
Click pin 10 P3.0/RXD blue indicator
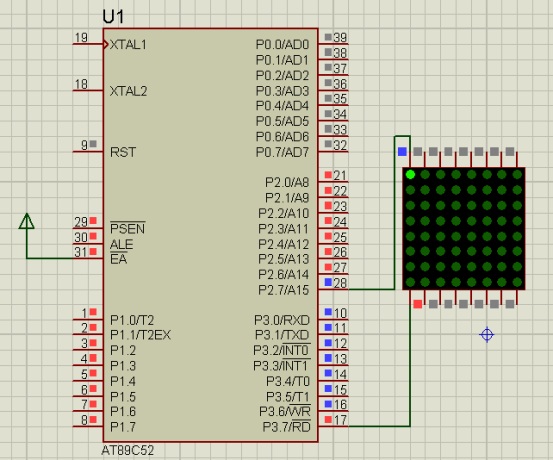point(328,312)
